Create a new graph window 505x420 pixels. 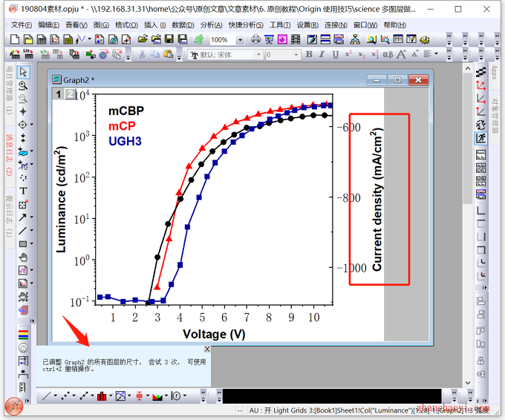click(55, 39)
